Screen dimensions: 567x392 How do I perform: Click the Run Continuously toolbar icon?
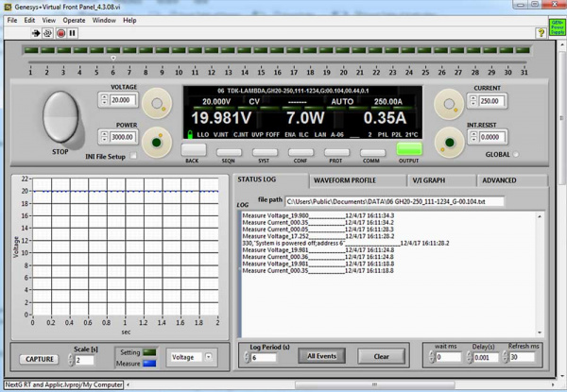click(x=48, y=33)
